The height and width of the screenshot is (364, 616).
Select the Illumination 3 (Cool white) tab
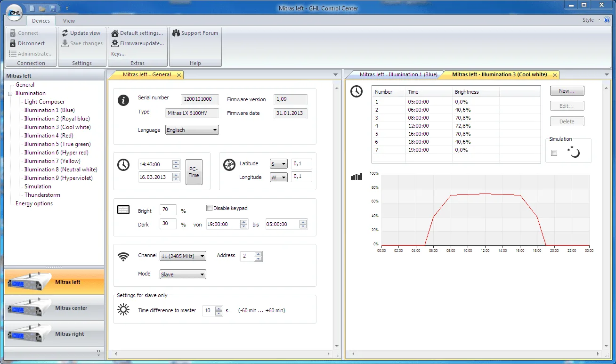499,74
